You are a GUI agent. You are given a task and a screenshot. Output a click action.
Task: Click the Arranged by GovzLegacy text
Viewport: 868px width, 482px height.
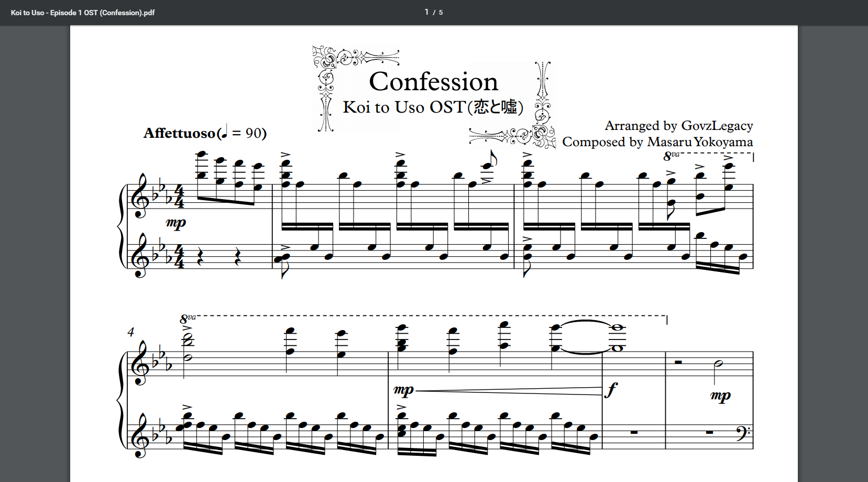[x=679, y=126]
